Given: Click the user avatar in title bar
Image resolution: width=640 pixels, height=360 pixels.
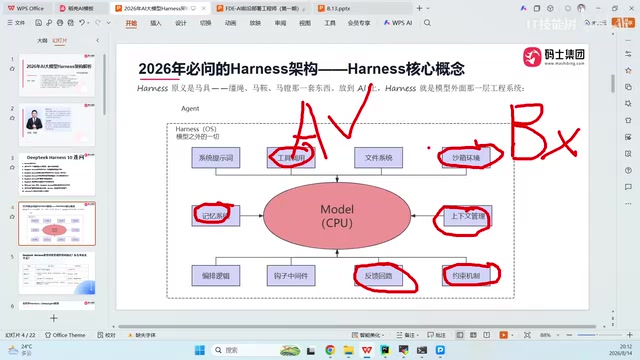Looking at the screenshot, I should [581, 8].
